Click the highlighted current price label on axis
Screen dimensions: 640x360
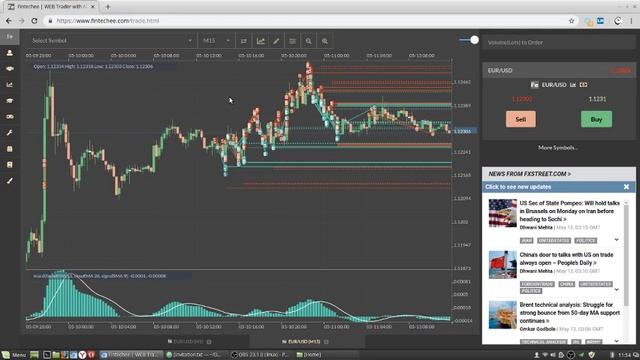tap(464, 131)
